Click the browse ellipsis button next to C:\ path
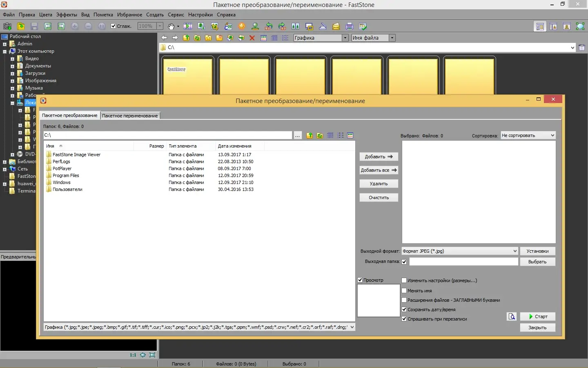The width and height of the screenshot is (588, 368). point(298,135)
